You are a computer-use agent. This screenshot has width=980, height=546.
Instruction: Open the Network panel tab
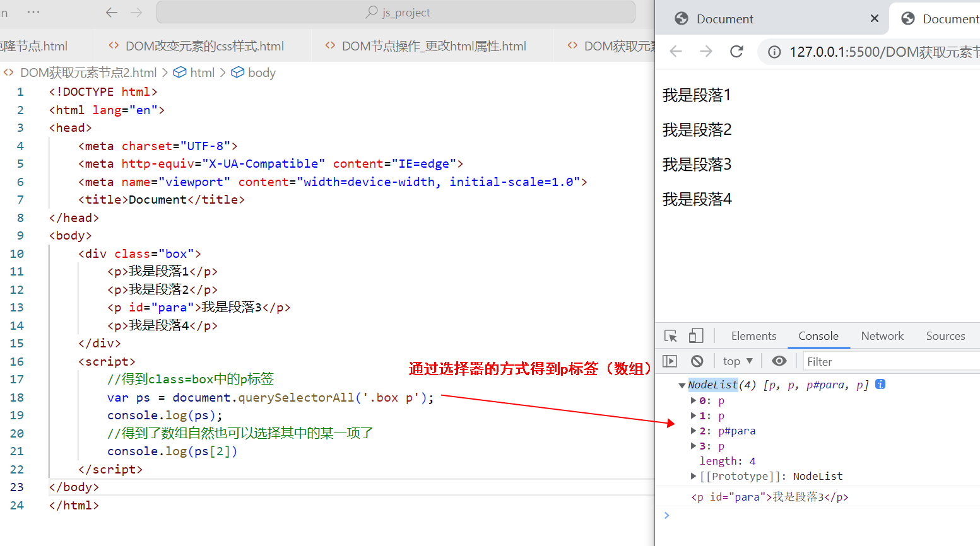[882, 336]
